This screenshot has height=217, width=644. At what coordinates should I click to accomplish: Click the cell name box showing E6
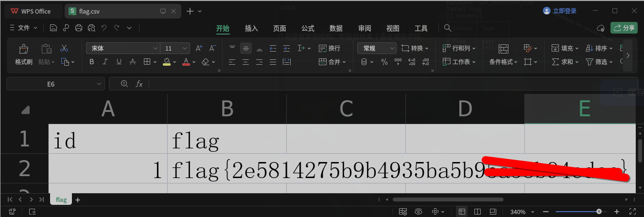(x=51, y=84)
